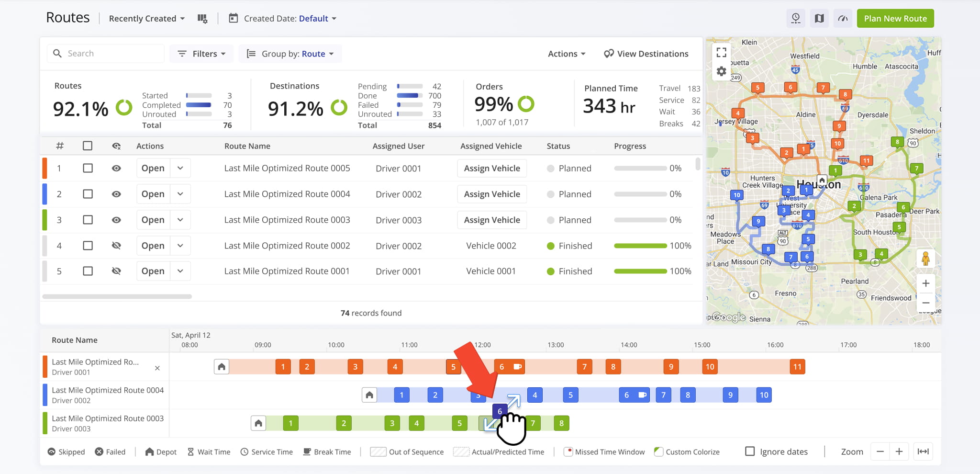Expand the Recently Created dropdown
Viewport: 980px width, 474px height.
(146, 19)
